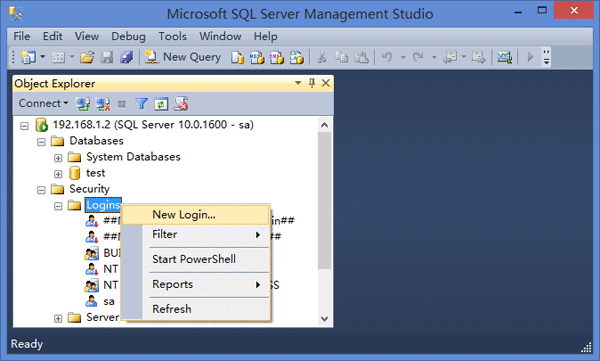
Task: Choose New Login... from context menu
Action: click(196, 215)
